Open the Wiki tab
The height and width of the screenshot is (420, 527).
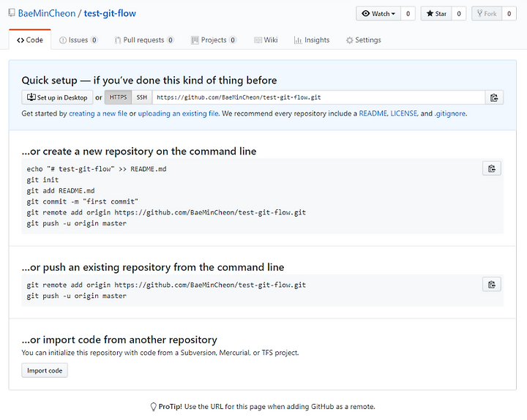[266, 40]
